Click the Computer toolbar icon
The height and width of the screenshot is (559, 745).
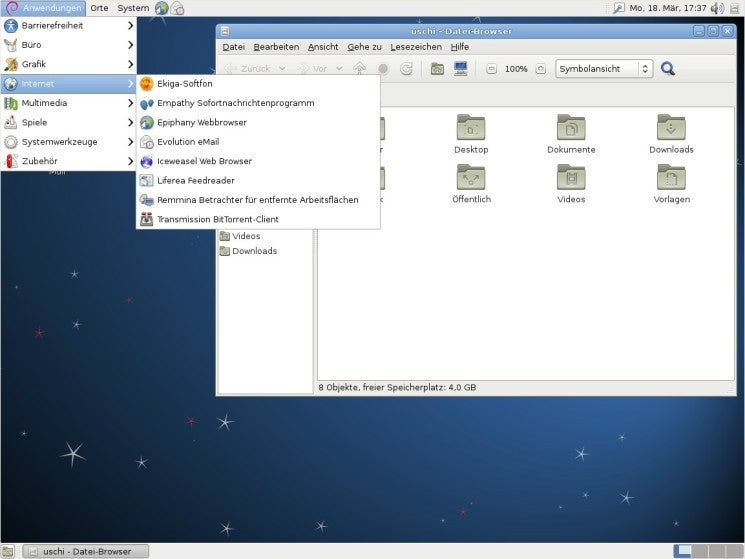click(x=460, y=69)
